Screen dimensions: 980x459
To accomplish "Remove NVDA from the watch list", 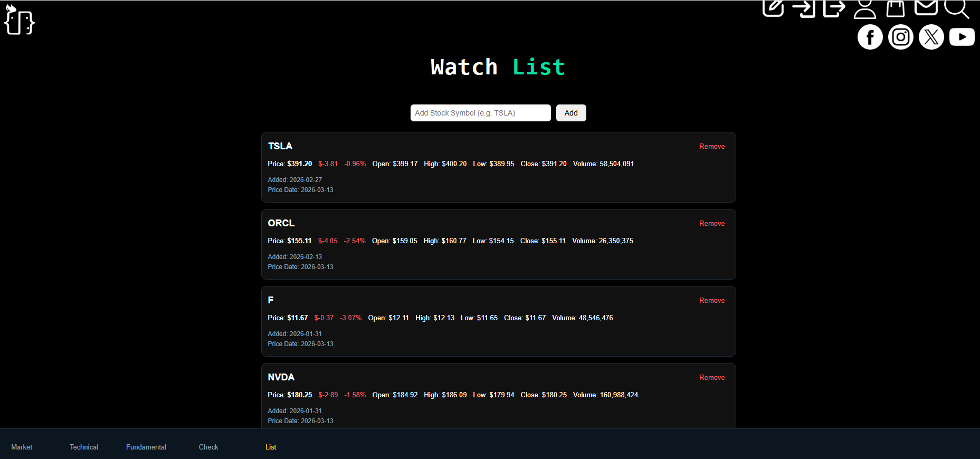I will 712,377.
